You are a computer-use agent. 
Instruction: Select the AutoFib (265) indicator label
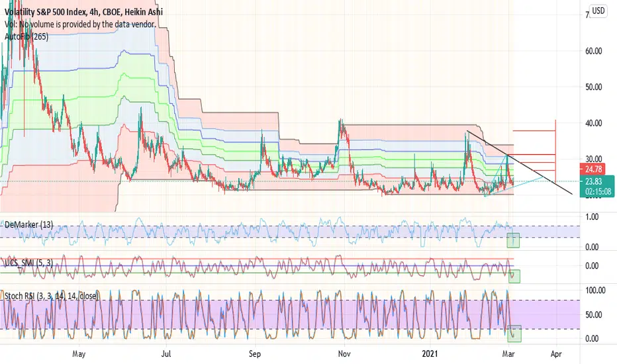tap(26, 36)
